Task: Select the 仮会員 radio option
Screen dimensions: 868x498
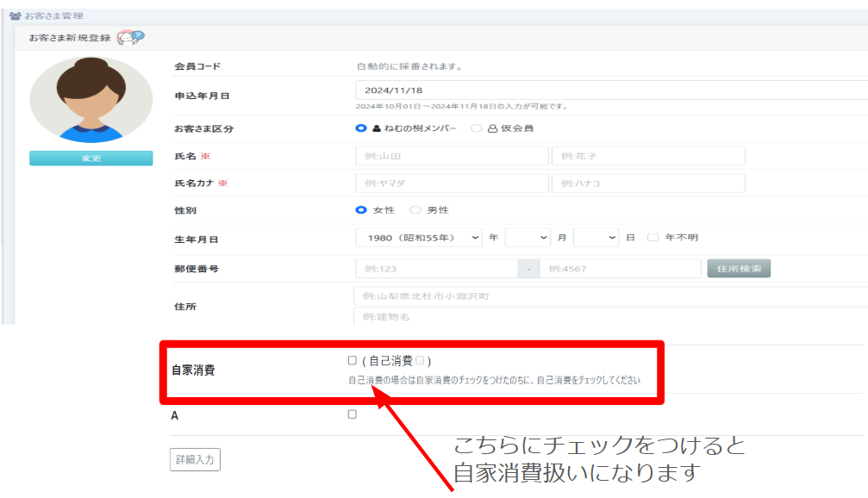Action: [x=476, y=128]
